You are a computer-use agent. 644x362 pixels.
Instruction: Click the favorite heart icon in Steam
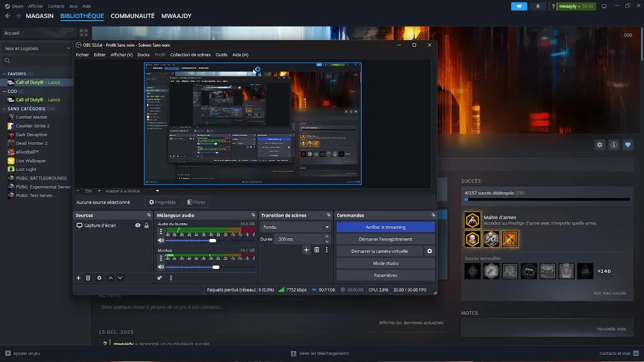[628, 145]
